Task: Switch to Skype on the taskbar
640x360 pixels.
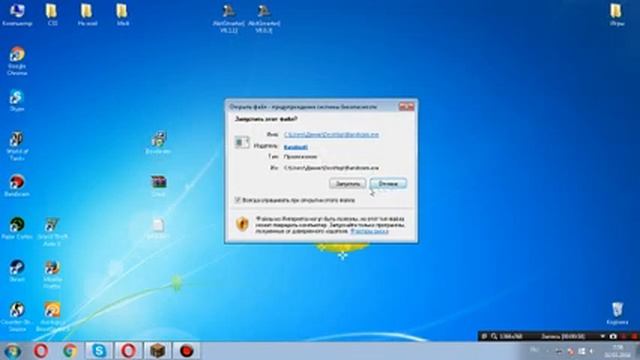Action: pos(99,351)
